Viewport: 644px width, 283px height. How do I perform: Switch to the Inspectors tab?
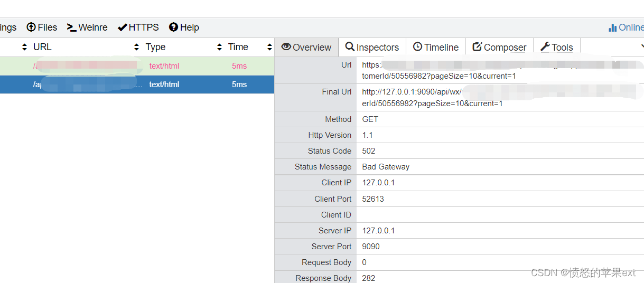point(372,47)
